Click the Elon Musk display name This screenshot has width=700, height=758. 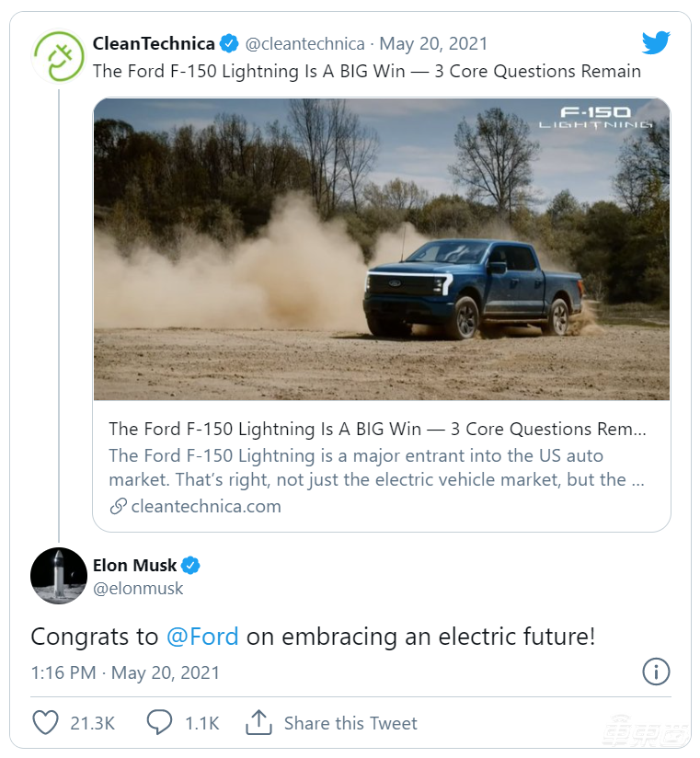coord(134,565)
